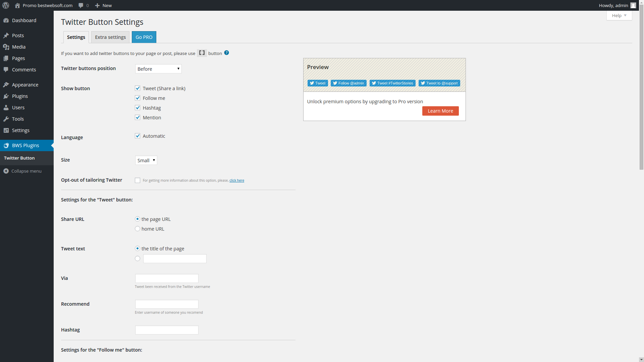Viewport: 644px width, 362px height.
Task: Click the plus New icon
Action: (97, 5)
